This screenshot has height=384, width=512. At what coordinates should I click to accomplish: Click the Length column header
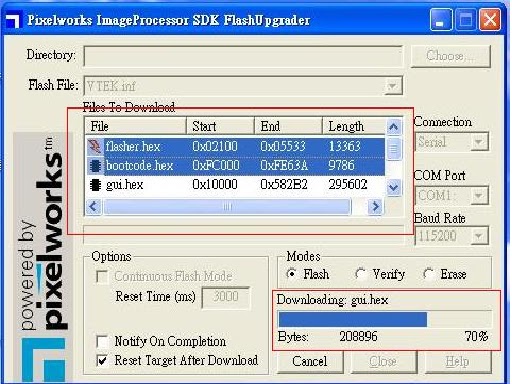point(354,126)
